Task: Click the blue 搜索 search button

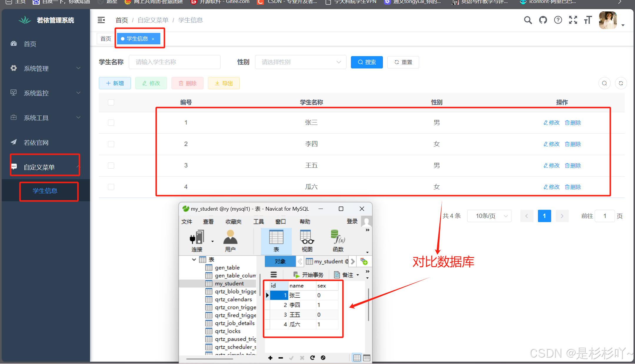Action: point(367,62)
